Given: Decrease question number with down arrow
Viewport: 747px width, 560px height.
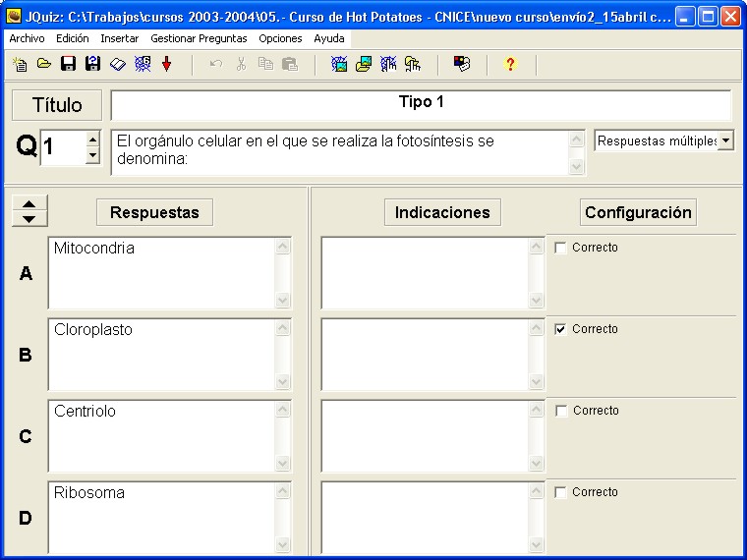Looking at the screenshot, I should click(x=92, y=155).
